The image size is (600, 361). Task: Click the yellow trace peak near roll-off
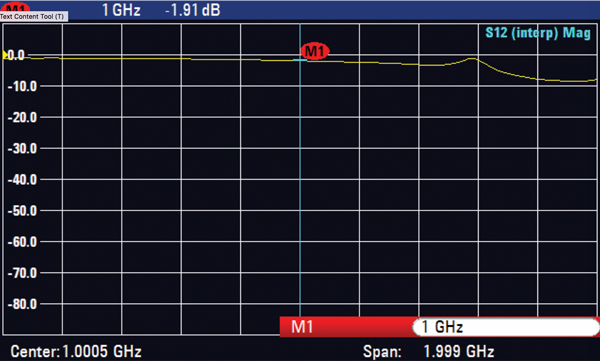coord(472,59)
